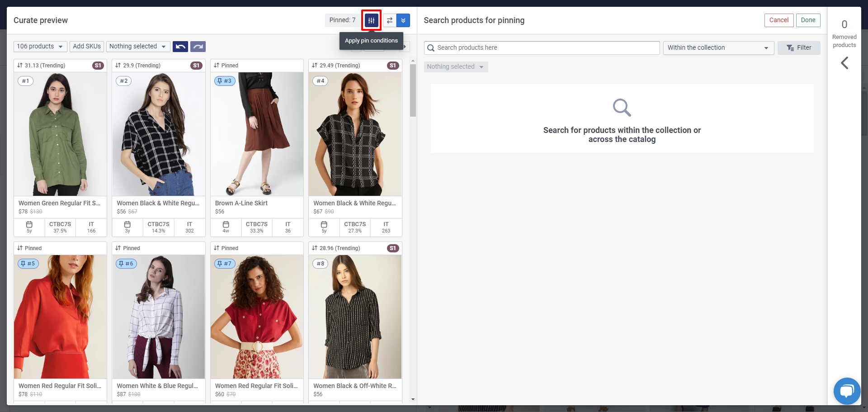This screenshot has height=412, width=868.
Task: Click Done button
Action: tap(808, 20)
